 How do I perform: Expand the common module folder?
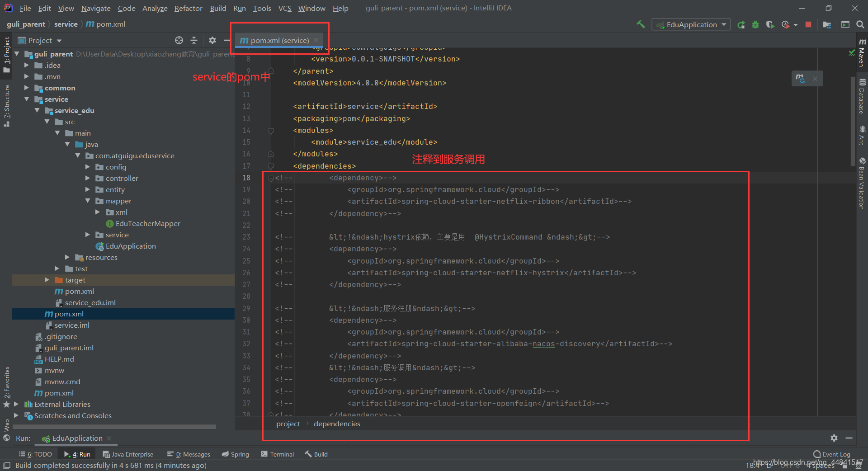[27, 88]
